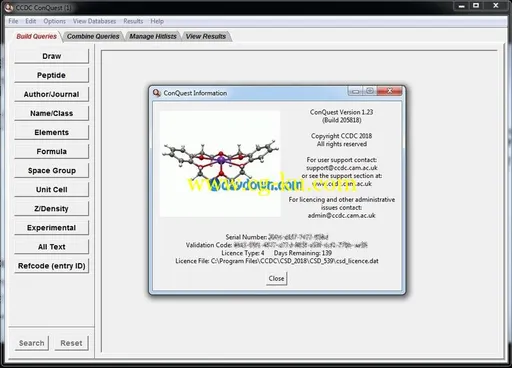
Task: Open the Unit Cell query
Action: coord(52,189)
